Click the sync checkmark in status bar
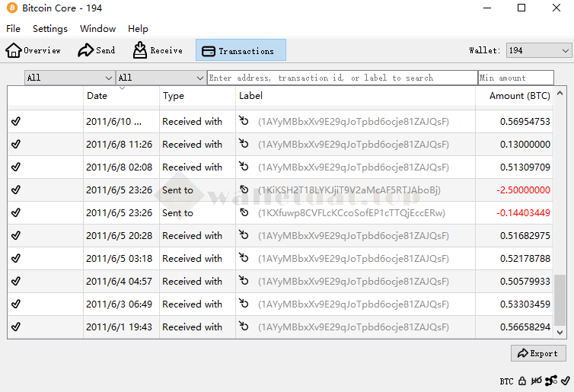The image size is (574, 392). [x=565, y=381]
